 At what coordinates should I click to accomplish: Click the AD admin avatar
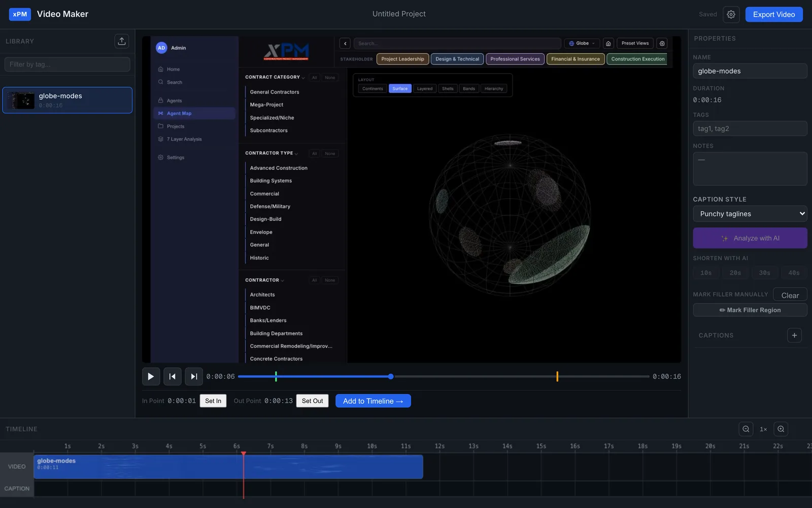click(161, 48)
